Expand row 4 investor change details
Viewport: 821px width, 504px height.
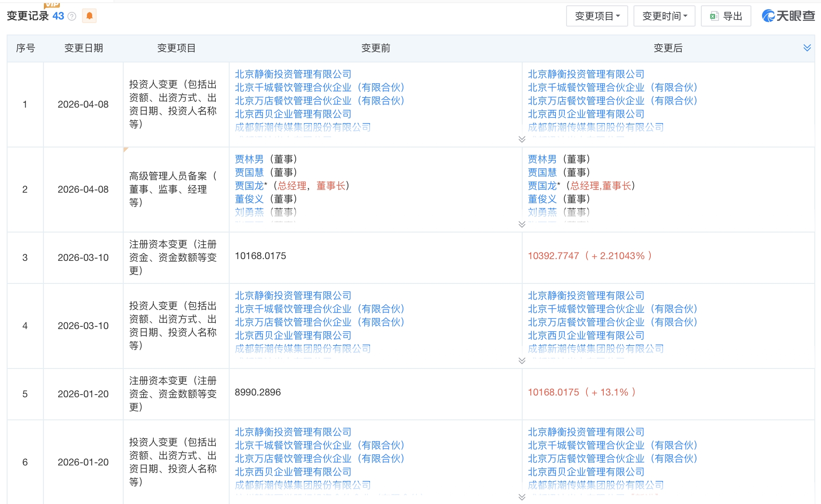522,361
